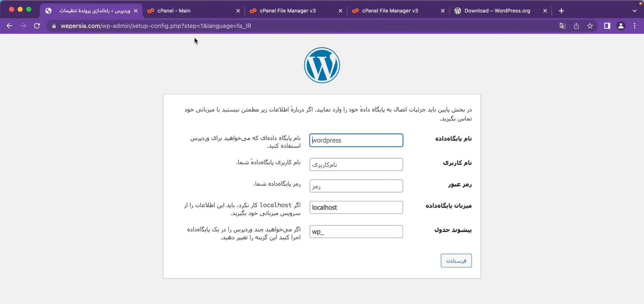Click the نام کاربری label

tap(457, 163)
